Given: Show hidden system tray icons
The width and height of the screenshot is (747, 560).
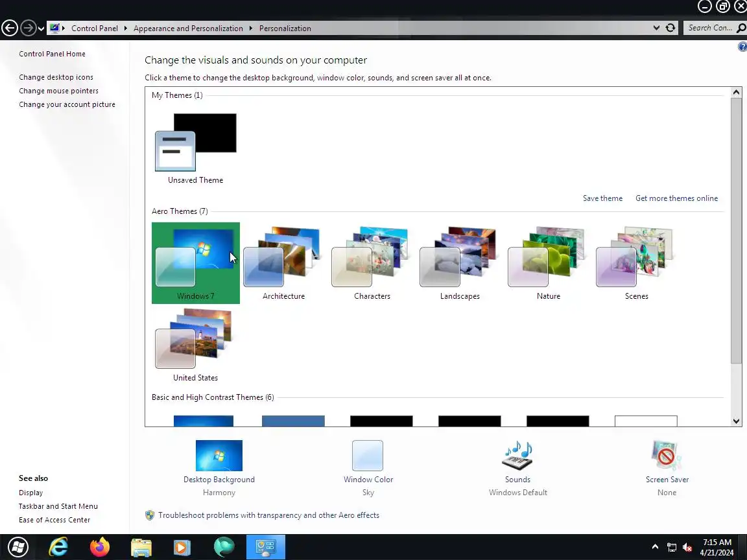Looking at the screenshot, I should [x=655, y=546].
